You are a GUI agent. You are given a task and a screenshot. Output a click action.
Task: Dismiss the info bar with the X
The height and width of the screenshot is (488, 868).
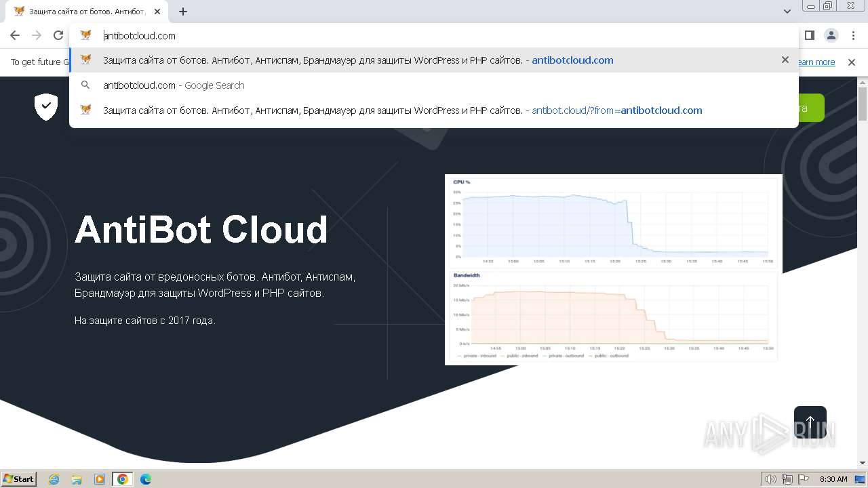click(852, 62)
